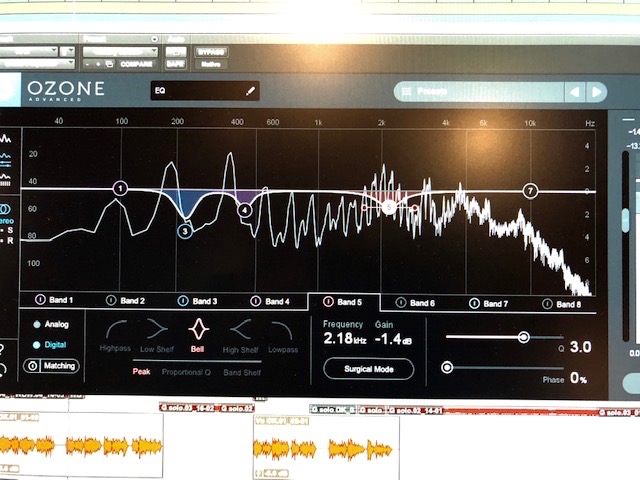The width and height of the screenshot is (640, 480).
Task: Select the middle blue spectrum icon in the left sidebar
Action: (5, 160)
